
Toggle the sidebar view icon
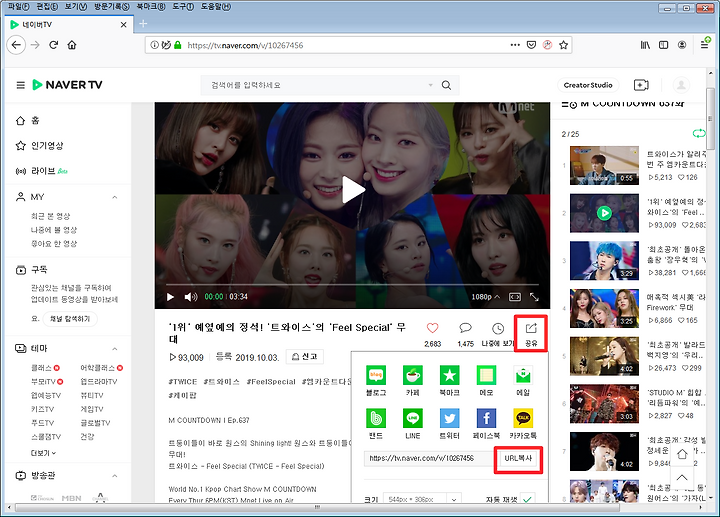(664, 45)
